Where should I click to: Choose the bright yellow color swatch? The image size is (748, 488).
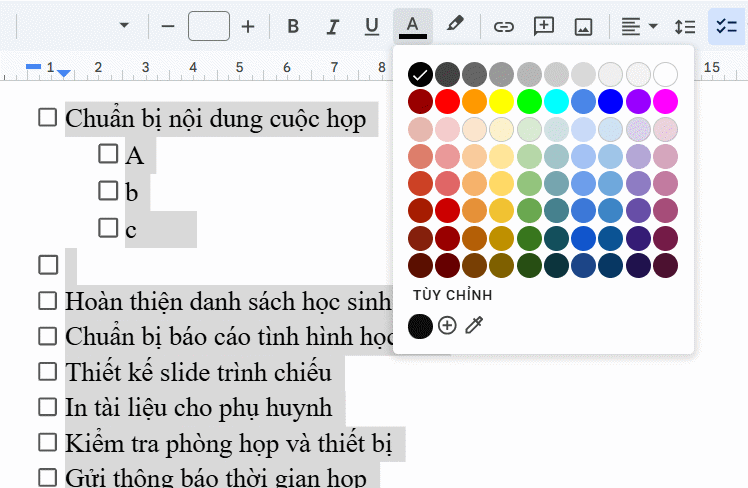[x=502, y=102]
